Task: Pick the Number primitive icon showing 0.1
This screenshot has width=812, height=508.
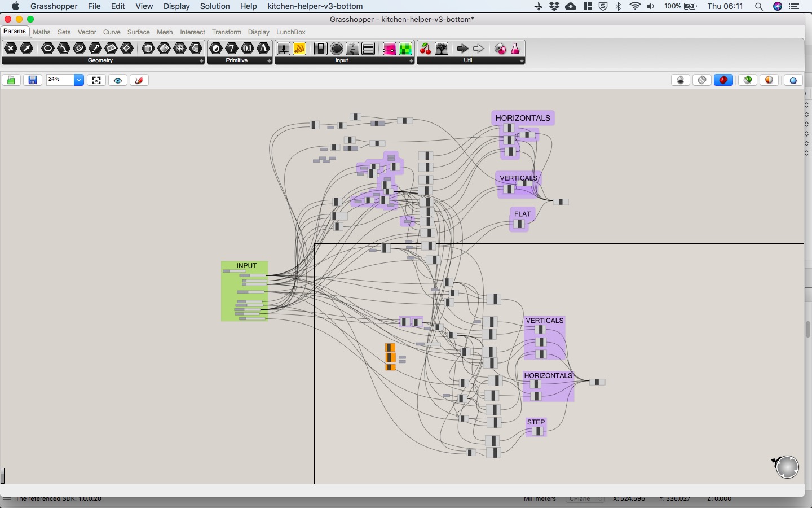Action: click(x=248, y=49)
